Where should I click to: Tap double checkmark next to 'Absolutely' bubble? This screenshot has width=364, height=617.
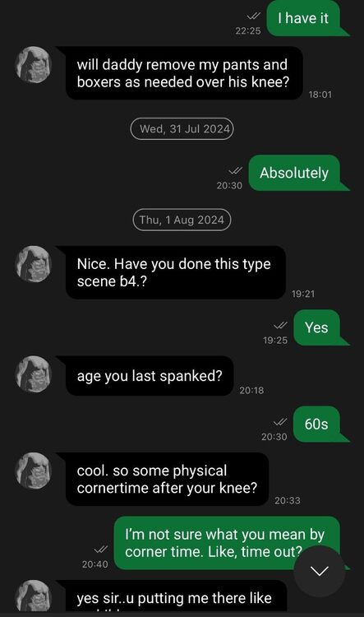(x=235, y=171)
